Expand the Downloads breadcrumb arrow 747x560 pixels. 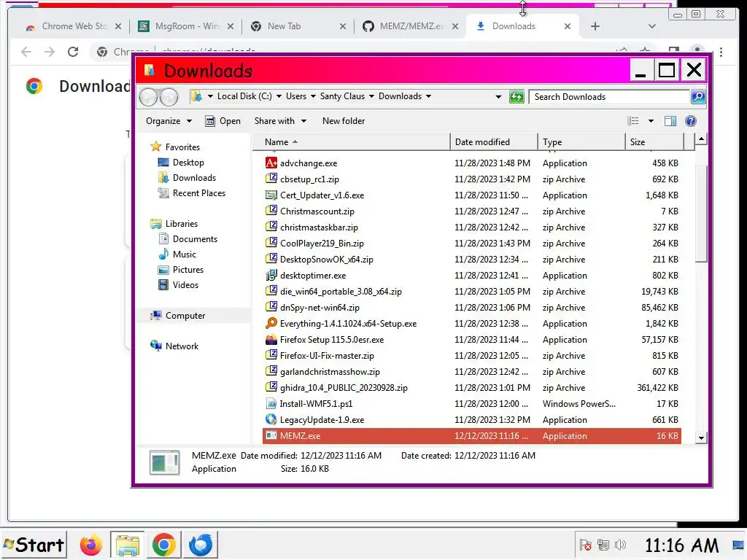click(x=428, y=96)
